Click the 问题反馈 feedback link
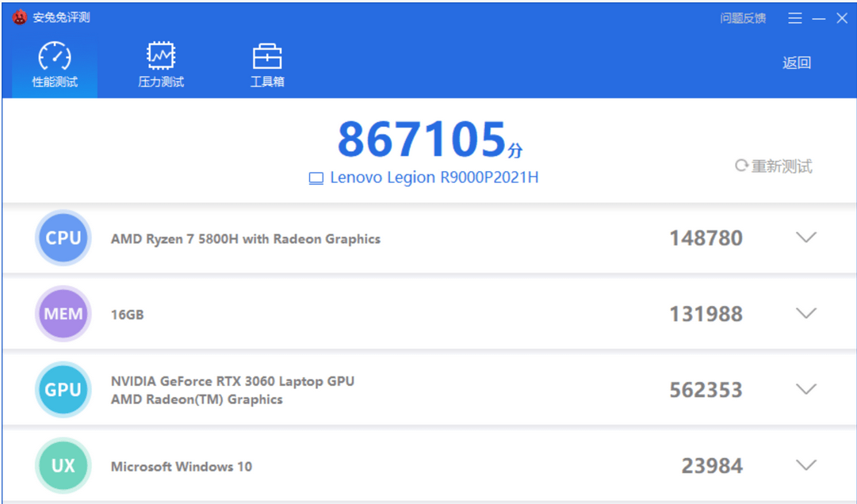857x504 pixels. coord(743,18)
